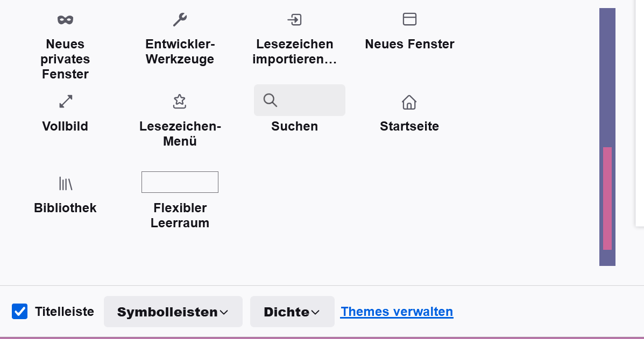Click the private window mask icon
This screenshot has height=339, width=644.
point(65,20)
